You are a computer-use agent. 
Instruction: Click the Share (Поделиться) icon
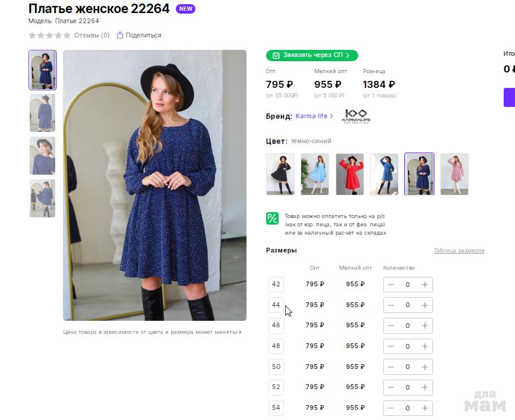(x=120, y=35)
